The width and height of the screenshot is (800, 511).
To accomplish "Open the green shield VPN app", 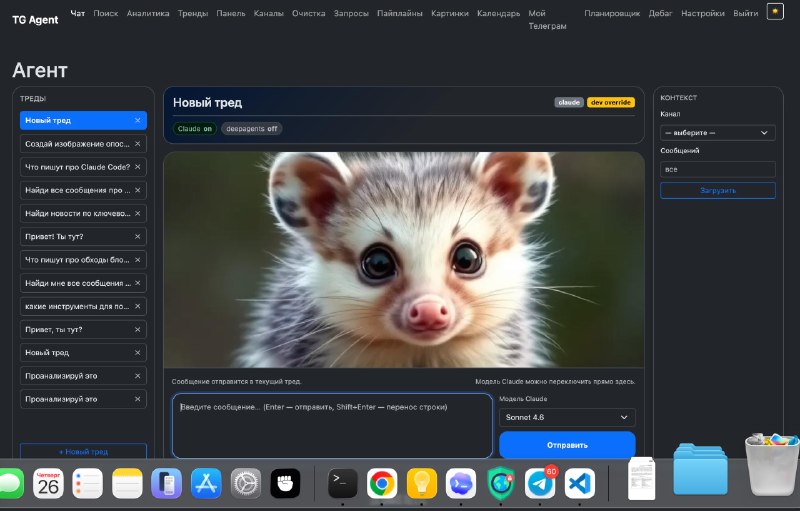I will tap(501, 483).
